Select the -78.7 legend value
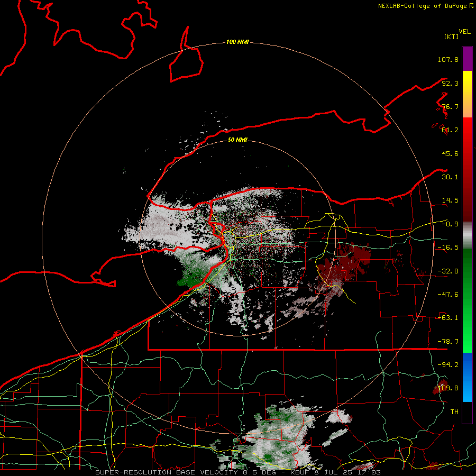The image size is (476, 476). pos(448,342)
